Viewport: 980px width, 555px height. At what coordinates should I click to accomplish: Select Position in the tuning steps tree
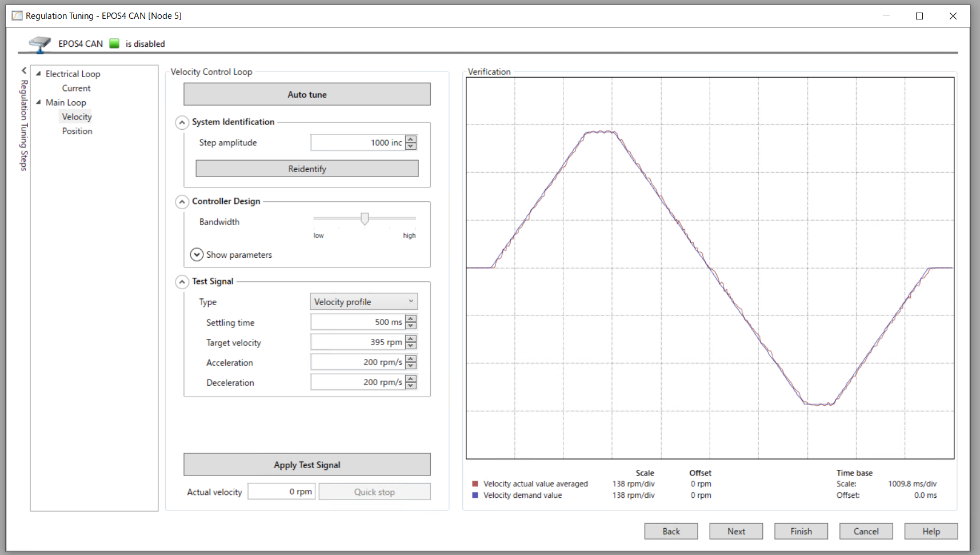click(77, 131)
